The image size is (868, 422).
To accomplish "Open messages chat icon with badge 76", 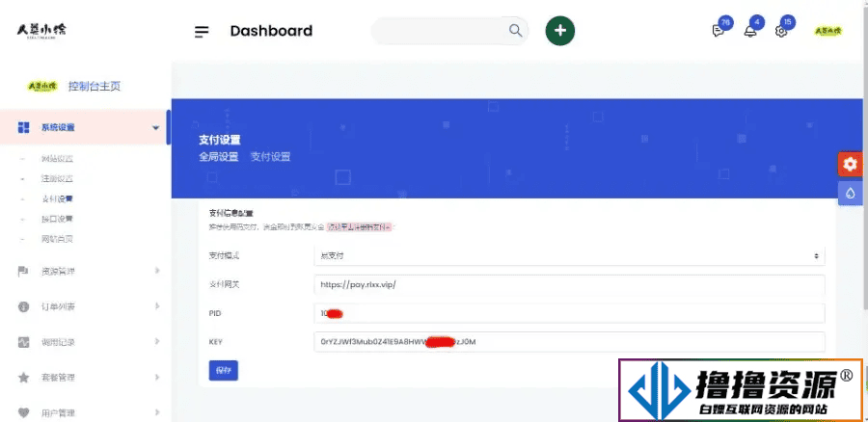I will coord(718,31).
